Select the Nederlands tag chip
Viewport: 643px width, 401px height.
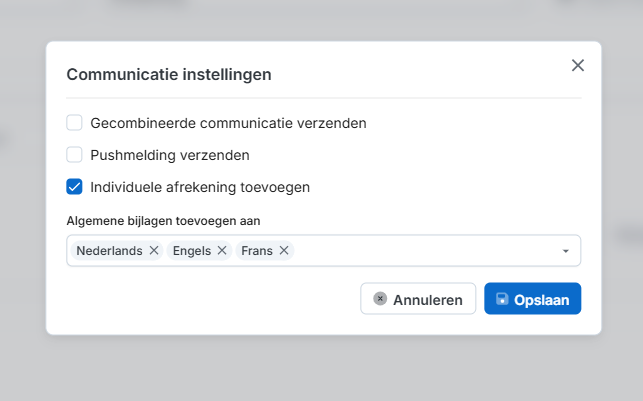click(109, 251)
